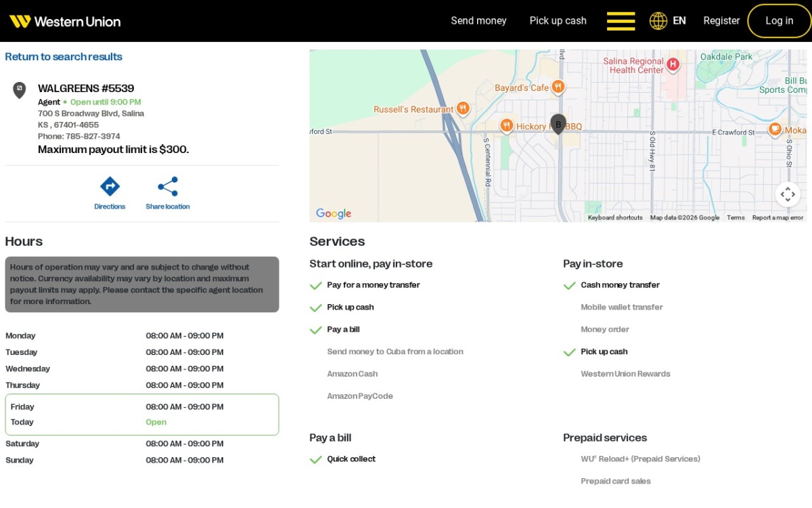Open Pick up cash in navigation
Screen dimensions: 812x508
(x=558, y=21)
